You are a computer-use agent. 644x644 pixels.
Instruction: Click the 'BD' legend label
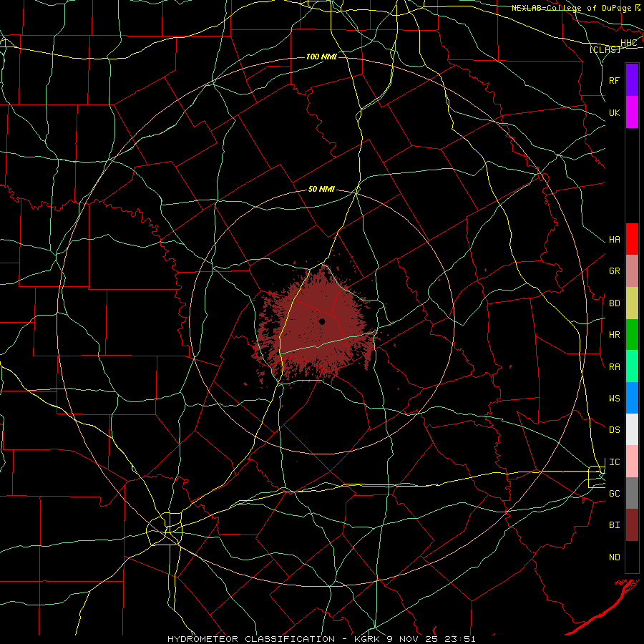[615, 303]
